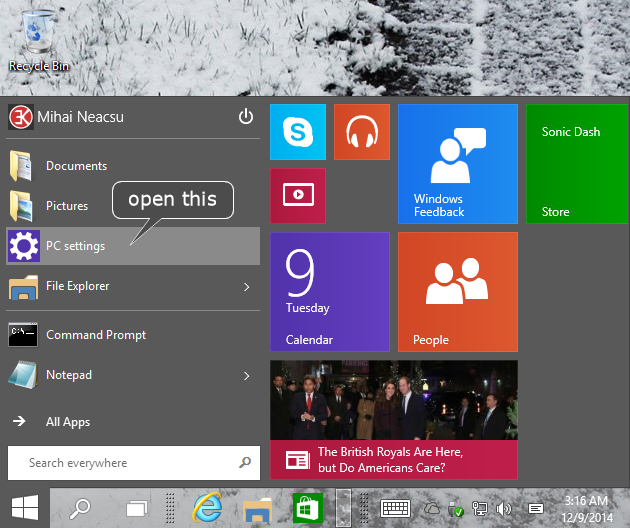Expand File Explorer jump list arrow

(247, 287)
